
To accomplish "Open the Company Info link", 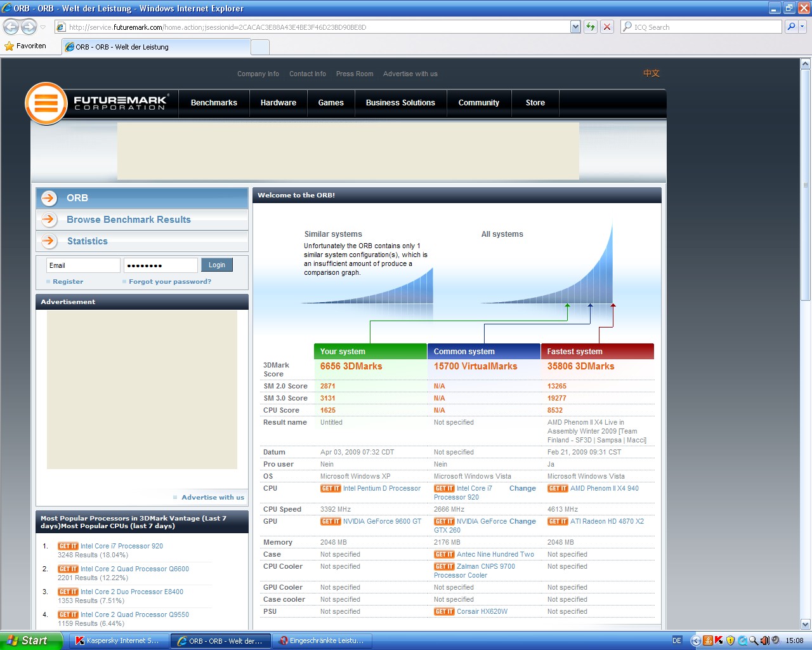I will click(258, 74).
